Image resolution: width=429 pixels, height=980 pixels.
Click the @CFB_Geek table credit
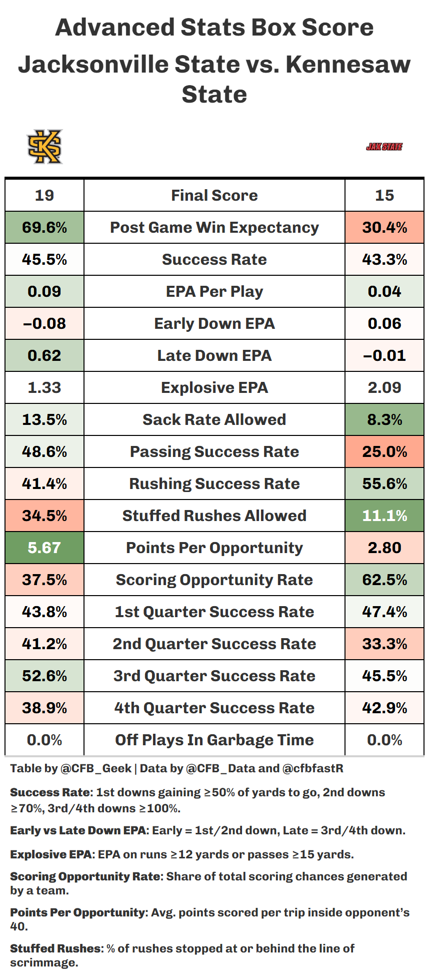96,768
